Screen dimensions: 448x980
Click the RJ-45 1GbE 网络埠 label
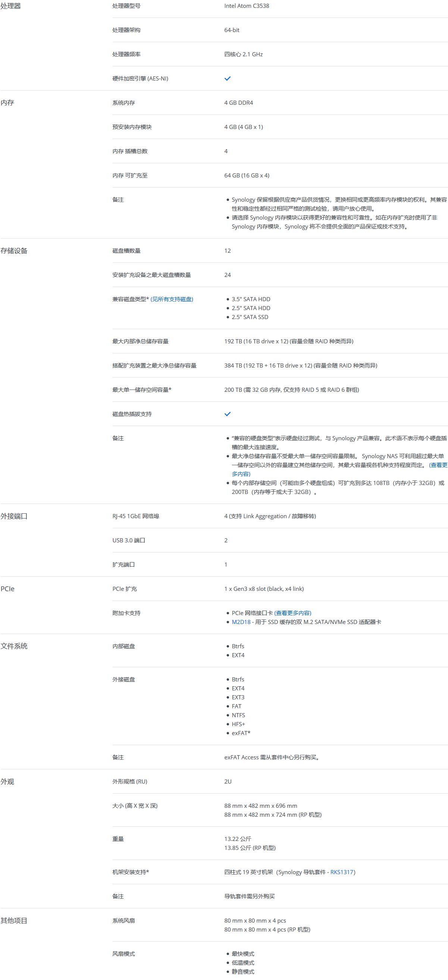(x=136, y=516)
